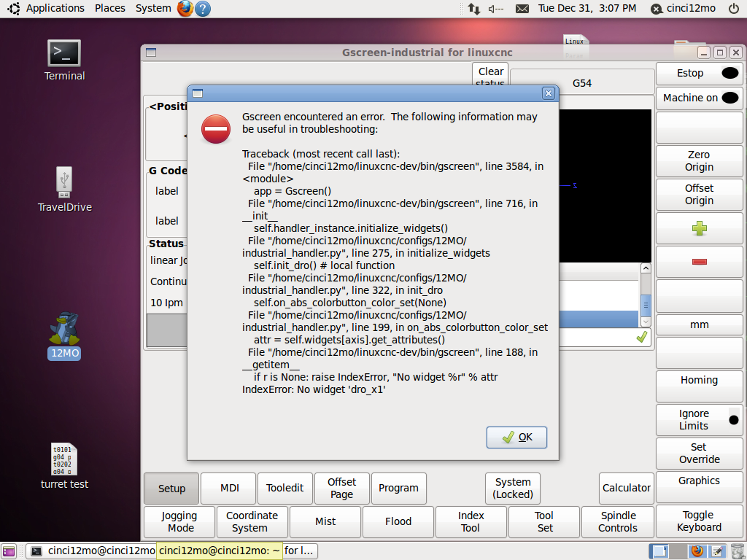The width and height of the screenshot is (747, 560).
Task: Click the Spindle Controls button
Action: click(617, 522)
